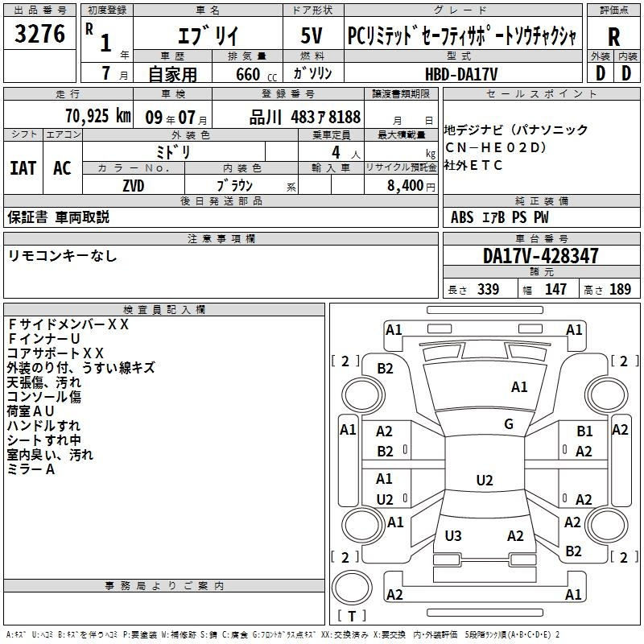Click the registration number 品川 483ア8188

[x=305, y=117]
